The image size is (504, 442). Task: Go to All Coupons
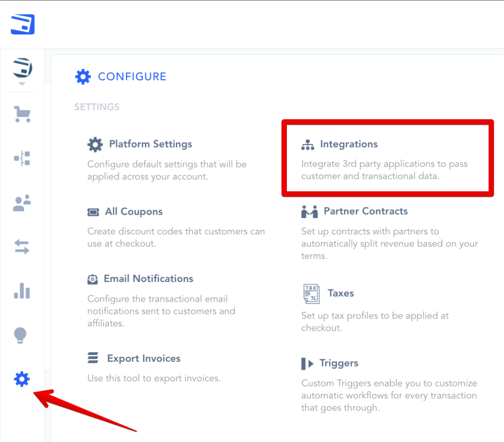click(133, 212)
